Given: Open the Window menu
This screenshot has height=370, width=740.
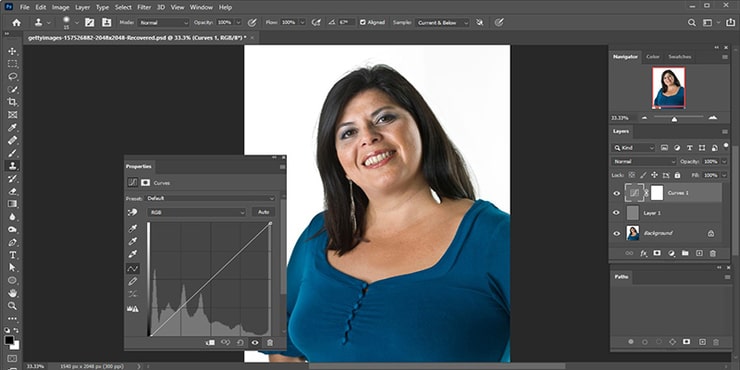Looking at the screenshot, I should tap(201, 7).
